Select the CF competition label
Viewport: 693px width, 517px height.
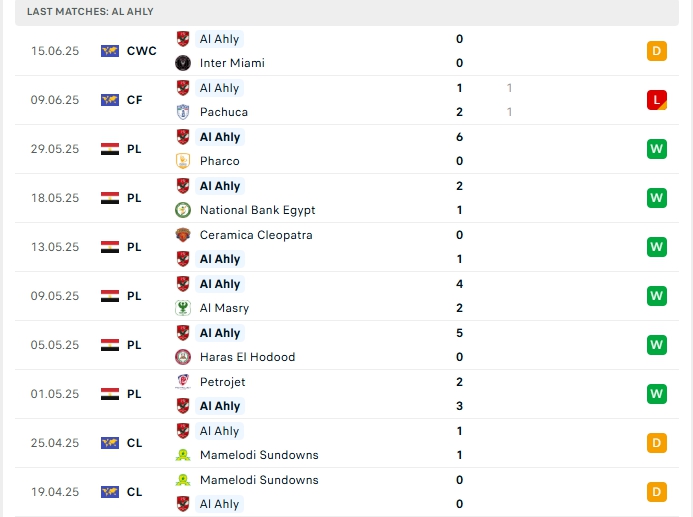[x=135, y=100]
